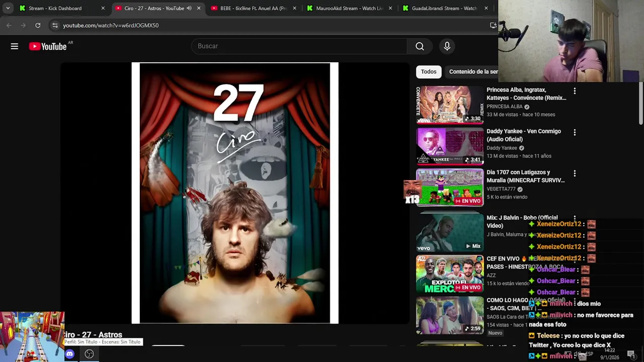Install app icon in address bar
Viewport: 644px width, 362px height.
click(493, 25)
